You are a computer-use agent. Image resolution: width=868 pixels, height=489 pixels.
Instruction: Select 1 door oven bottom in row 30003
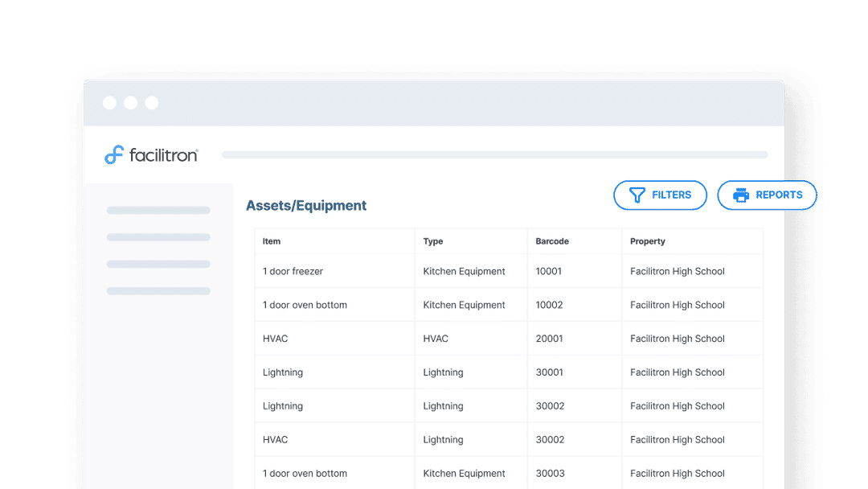tap(305, 474)
